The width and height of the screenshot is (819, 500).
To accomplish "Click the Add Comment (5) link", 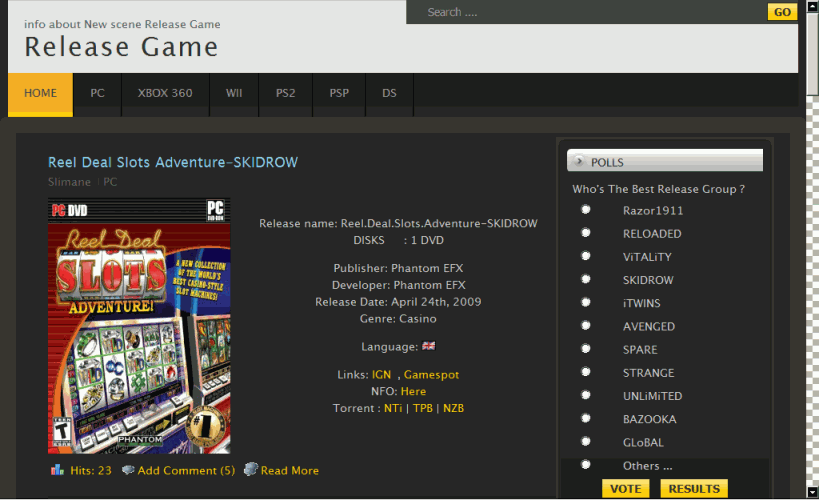I will tap(186, 471).
